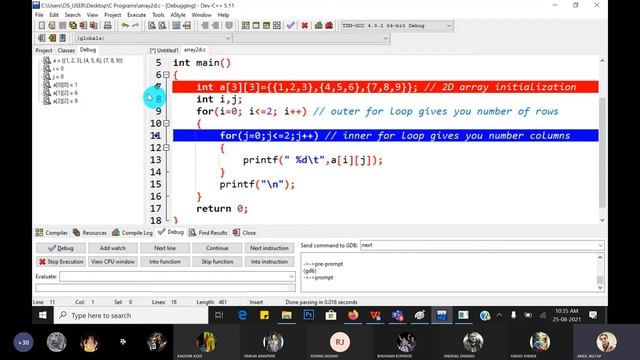
Task: Open the AStyle menu
Action: 178,15
